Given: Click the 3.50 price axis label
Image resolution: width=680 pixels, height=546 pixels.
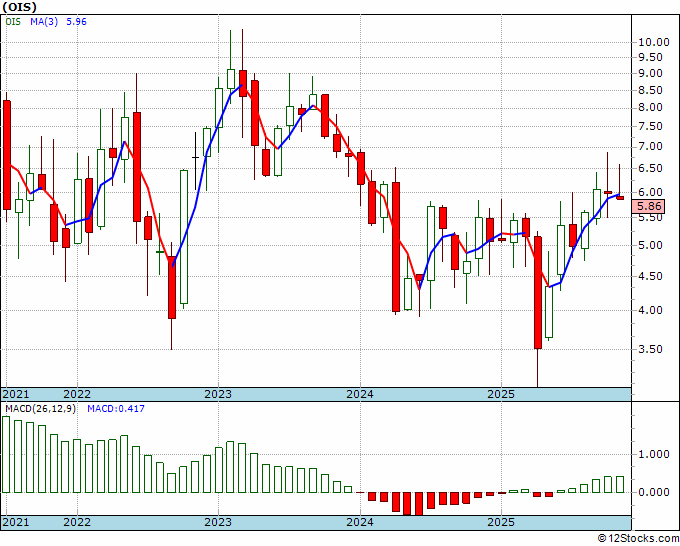Looking at the screenshot, I should (x=650, y=350).
